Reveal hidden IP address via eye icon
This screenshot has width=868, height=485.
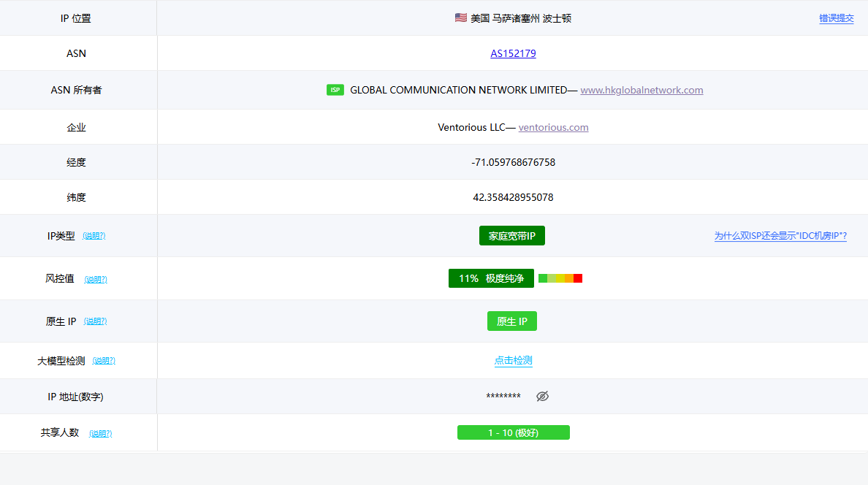point(542,396)
